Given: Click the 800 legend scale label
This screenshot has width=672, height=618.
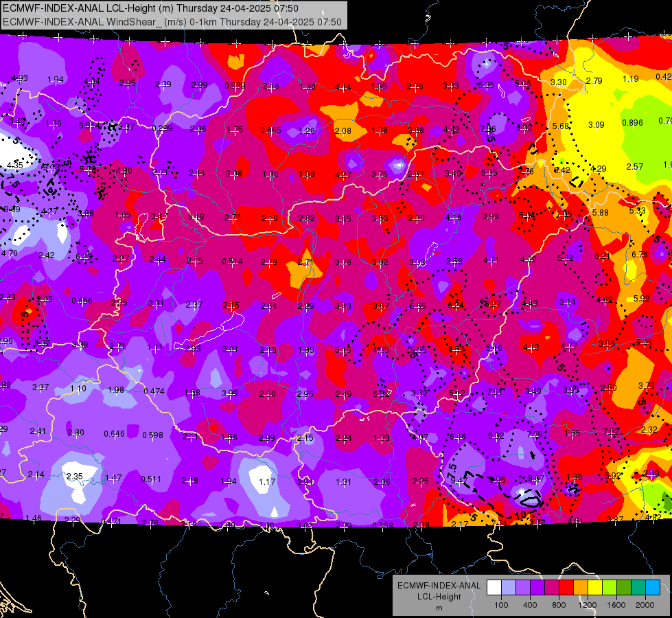Looking at the screenshot, I should [559, 605].
